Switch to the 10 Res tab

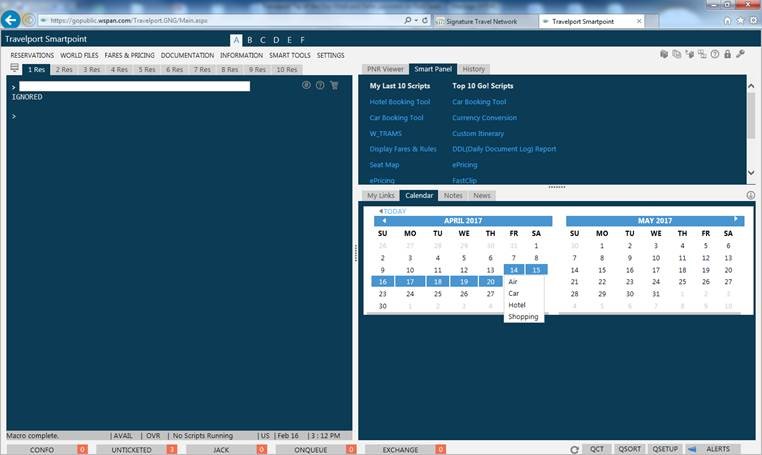tap(287, 70)
